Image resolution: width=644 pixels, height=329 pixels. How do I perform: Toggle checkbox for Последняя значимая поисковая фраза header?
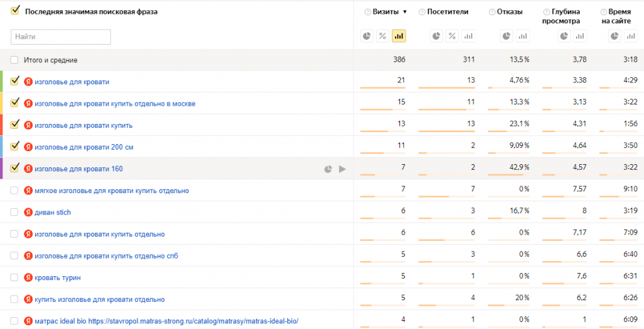pyautogui.click(x=15, y=11)
